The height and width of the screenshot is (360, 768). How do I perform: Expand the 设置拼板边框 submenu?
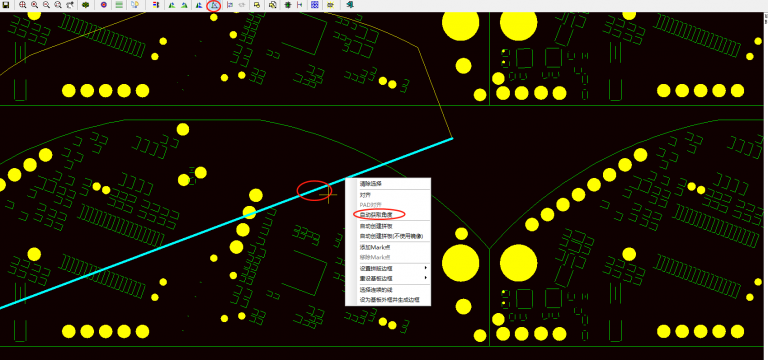click(x=388, y=268)
